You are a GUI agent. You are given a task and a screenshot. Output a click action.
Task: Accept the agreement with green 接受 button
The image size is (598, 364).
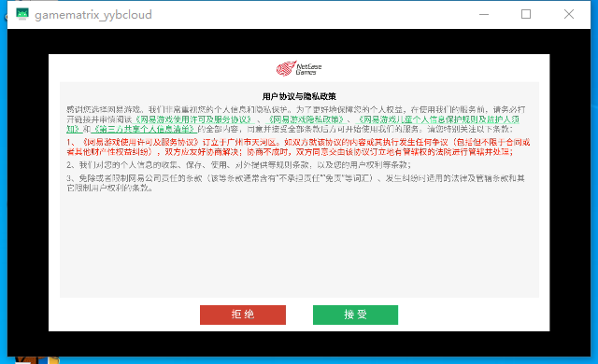(x=355, y=315)
